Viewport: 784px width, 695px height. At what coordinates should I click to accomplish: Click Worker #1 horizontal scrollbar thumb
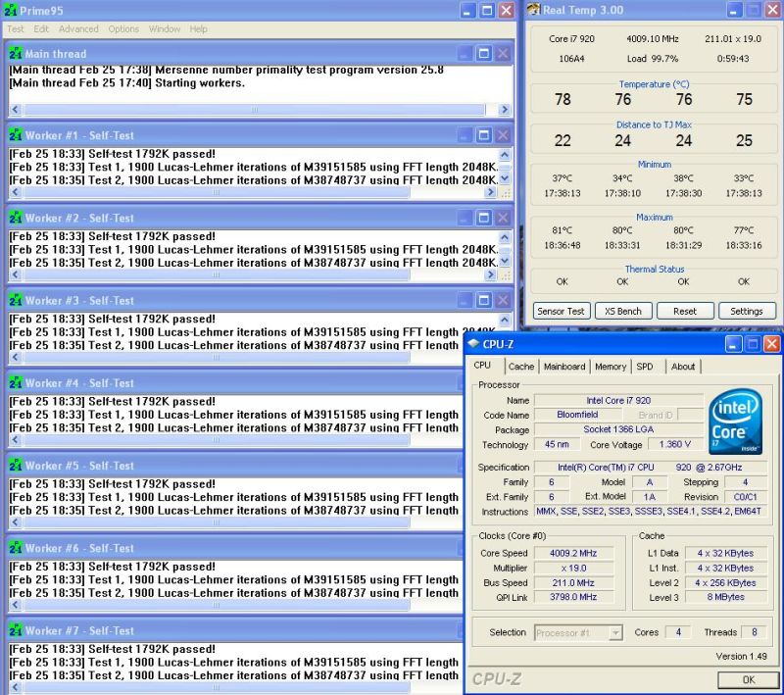pyautogui.click(x=216, y=192)
